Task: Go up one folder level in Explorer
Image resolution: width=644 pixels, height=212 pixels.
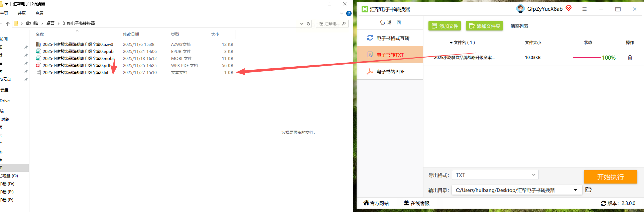Action: click(8, 23)
